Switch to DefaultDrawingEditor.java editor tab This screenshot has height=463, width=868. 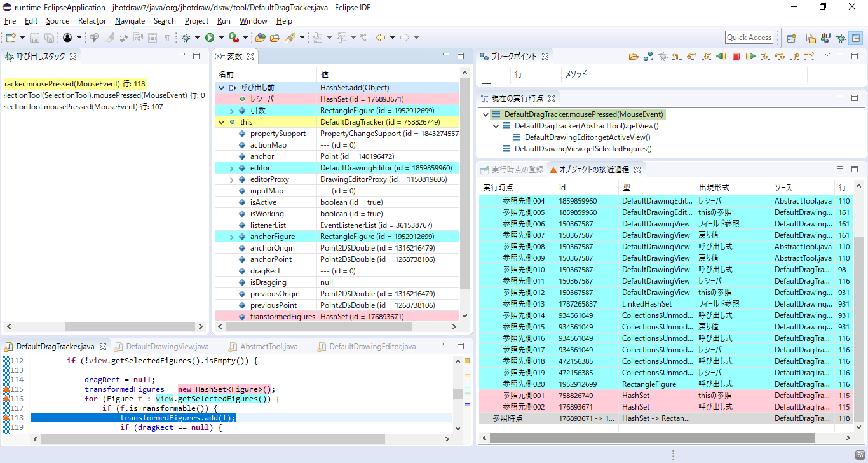[372, 347]
